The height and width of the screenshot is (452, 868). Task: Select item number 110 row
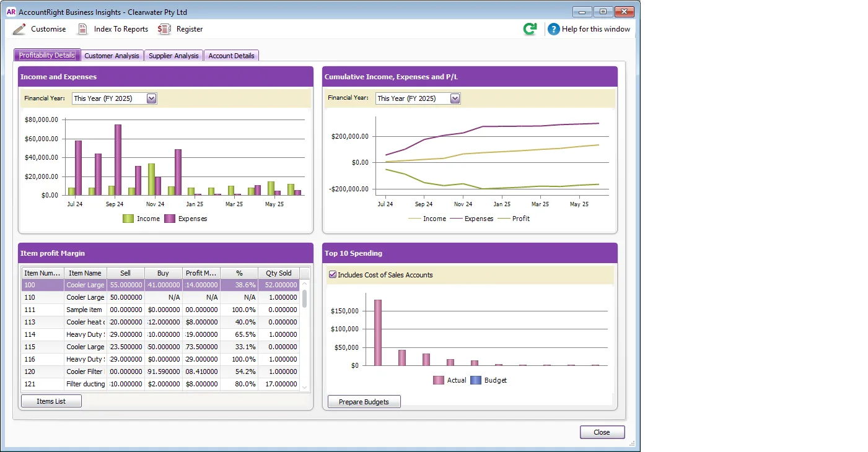(x=160, y=297)
